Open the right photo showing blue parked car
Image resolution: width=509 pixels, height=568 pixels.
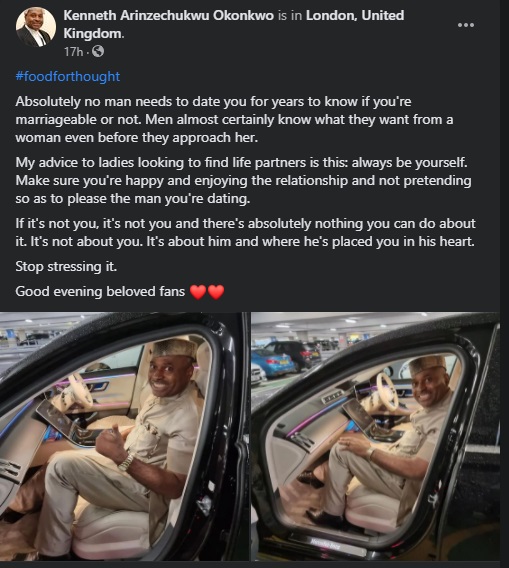375,437
